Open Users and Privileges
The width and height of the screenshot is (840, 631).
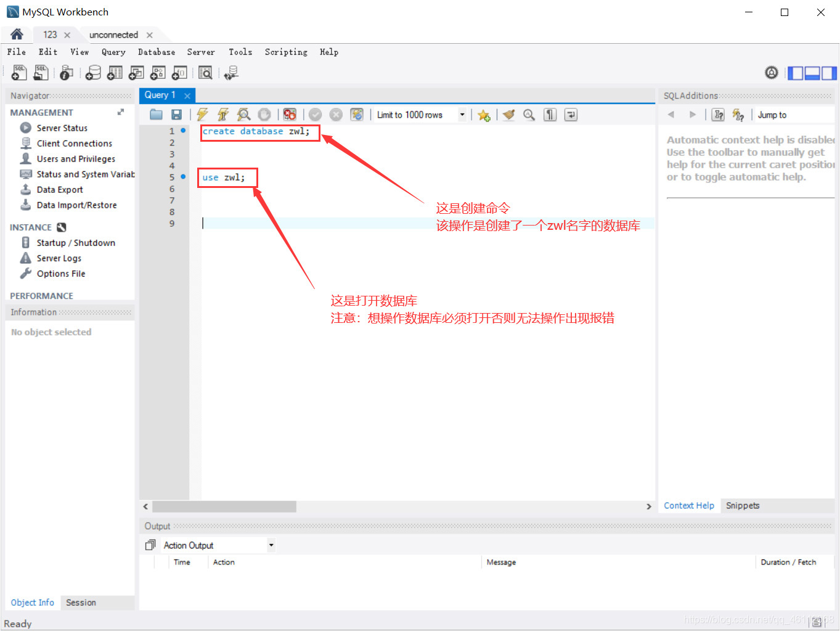[x=76, y=159]
